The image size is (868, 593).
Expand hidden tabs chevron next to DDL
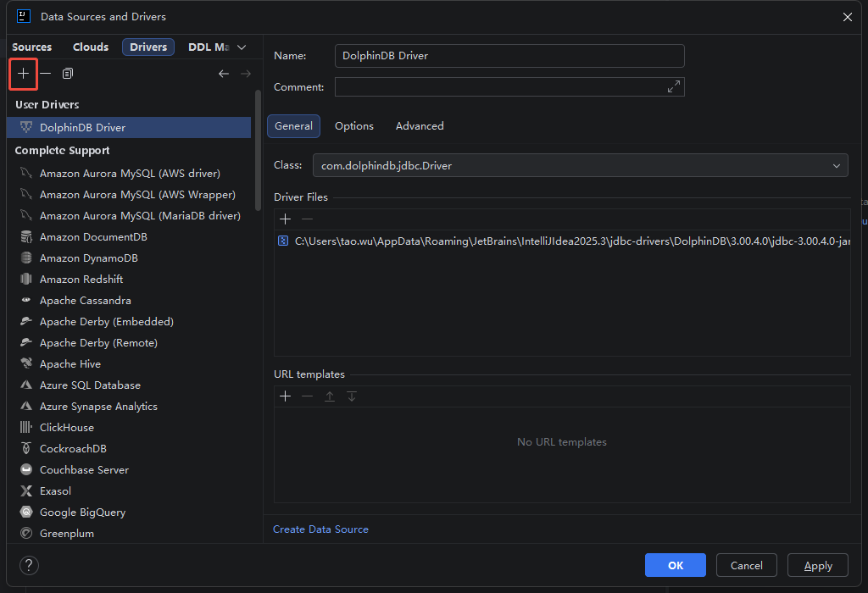[x=242, y=47]
